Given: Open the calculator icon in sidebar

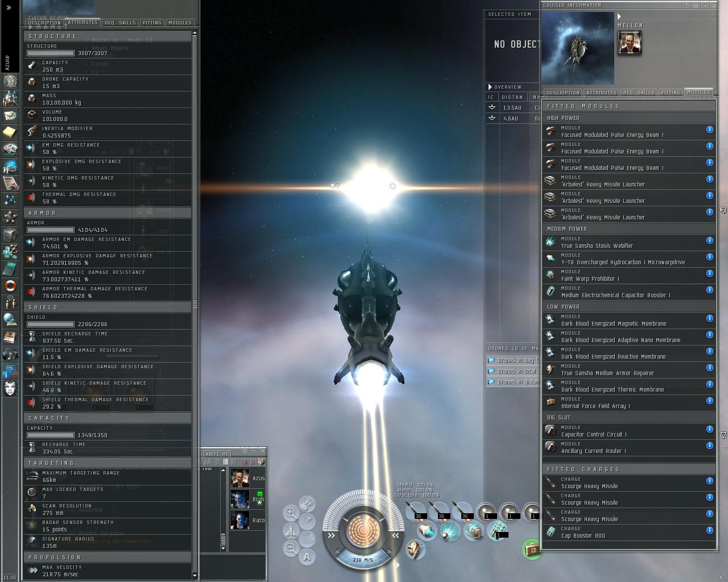Looking at the screenshot, I should pyautogui.click(x=10, y=268).
